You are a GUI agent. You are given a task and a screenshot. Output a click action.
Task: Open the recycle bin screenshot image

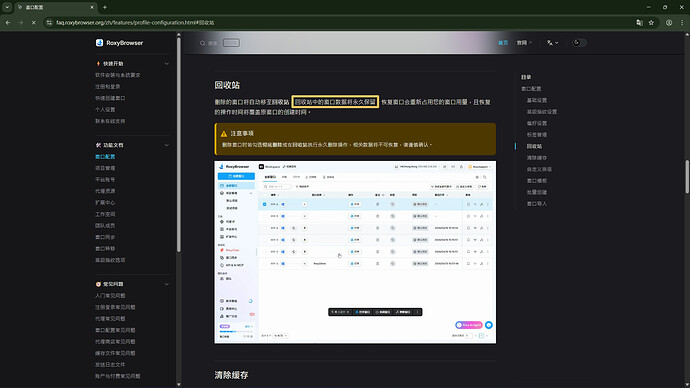click(355, 252)
